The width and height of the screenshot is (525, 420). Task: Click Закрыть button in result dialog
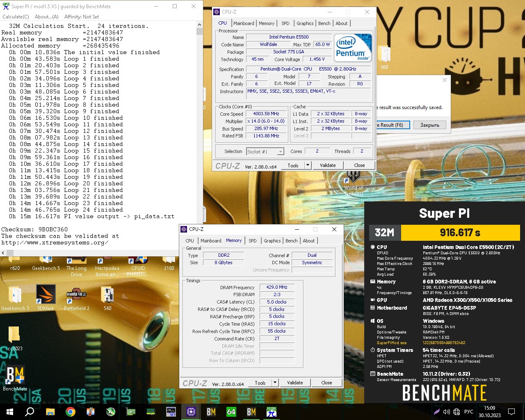[x=429, y=125]
